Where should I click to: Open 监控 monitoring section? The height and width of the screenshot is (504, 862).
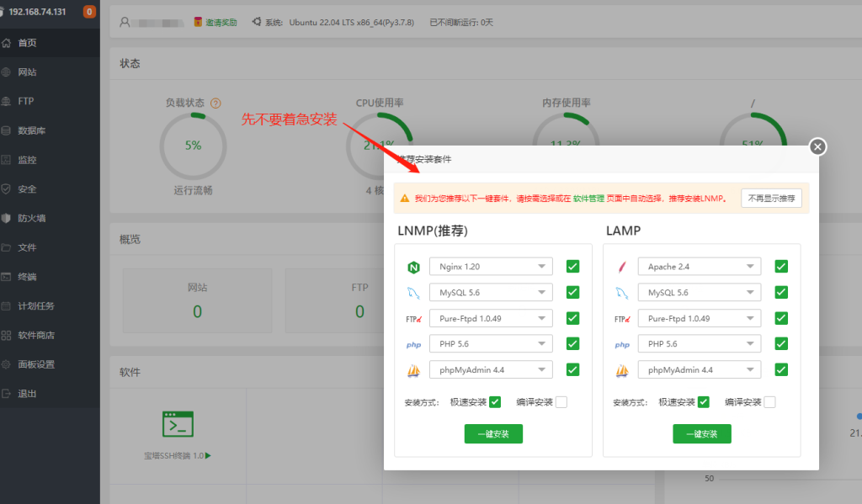[50, 160]
